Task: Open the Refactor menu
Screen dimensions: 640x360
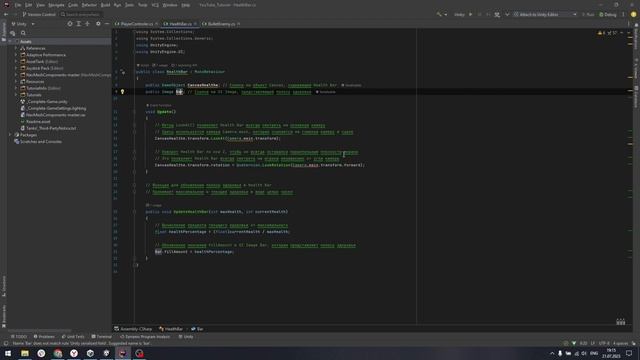Action: 89,5
